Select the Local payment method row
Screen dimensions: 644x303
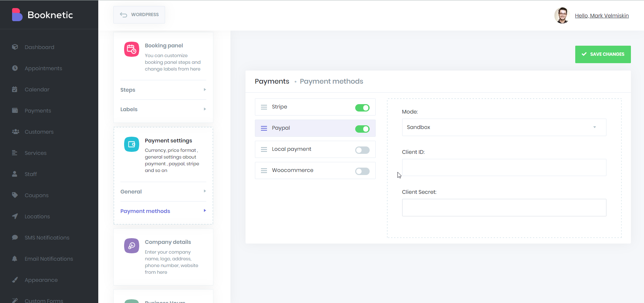(315, 149)
